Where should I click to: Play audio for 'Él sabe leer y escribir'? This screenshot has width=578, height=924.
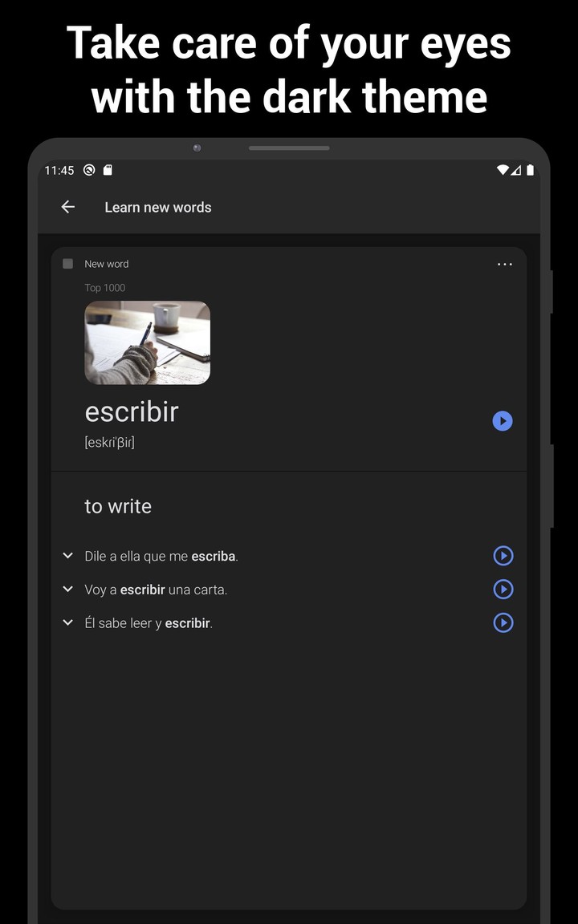503,622
